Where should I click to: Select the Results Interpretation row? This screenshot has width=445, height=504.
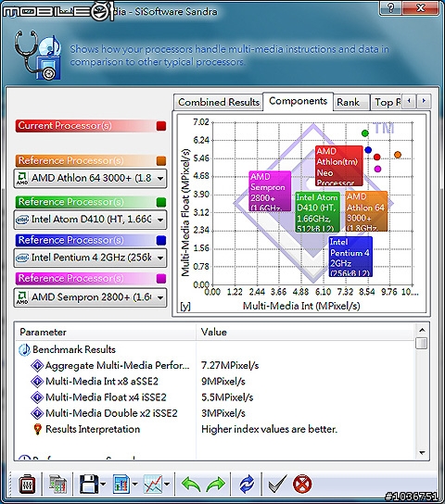pyautogui.click(x=87, y=430)
